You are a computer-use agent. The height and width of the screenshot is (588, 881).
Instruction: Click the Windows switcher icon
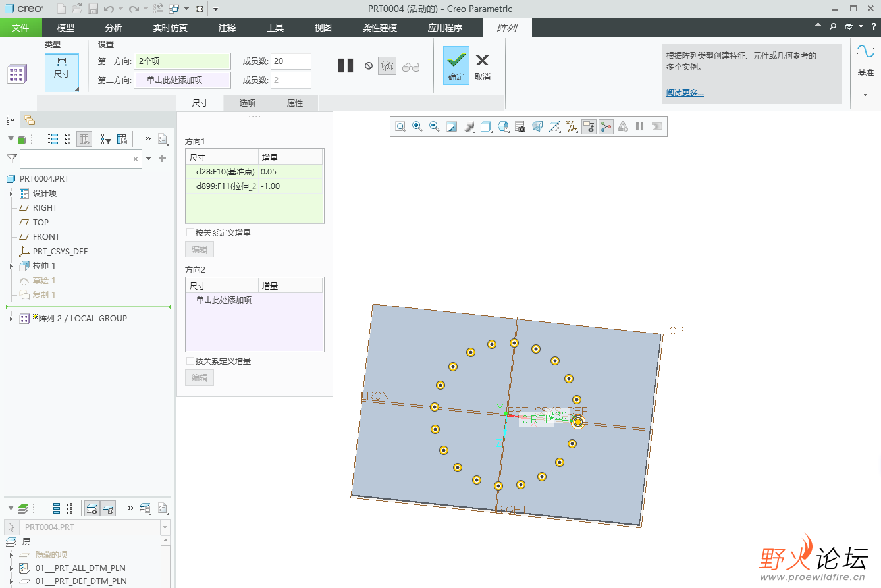tap(174, 9)
